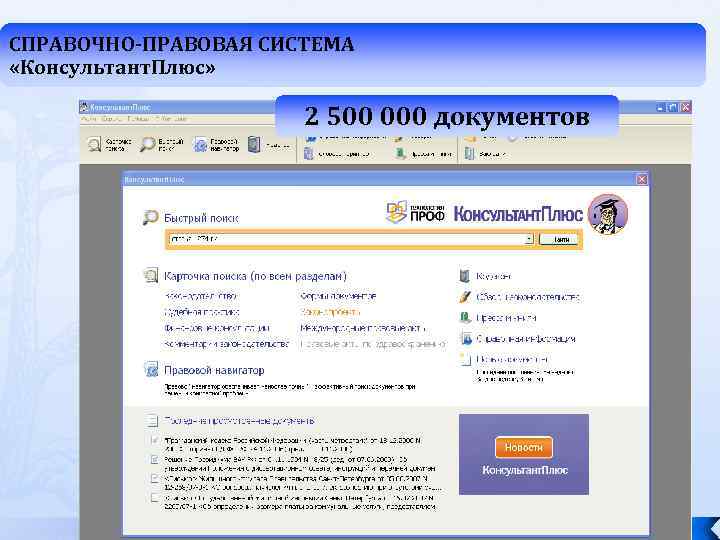Image resolution: width=720 pixels, height=540 pixels.
Task: Click the Пресса и книги icon in right column
Action: 465,317
